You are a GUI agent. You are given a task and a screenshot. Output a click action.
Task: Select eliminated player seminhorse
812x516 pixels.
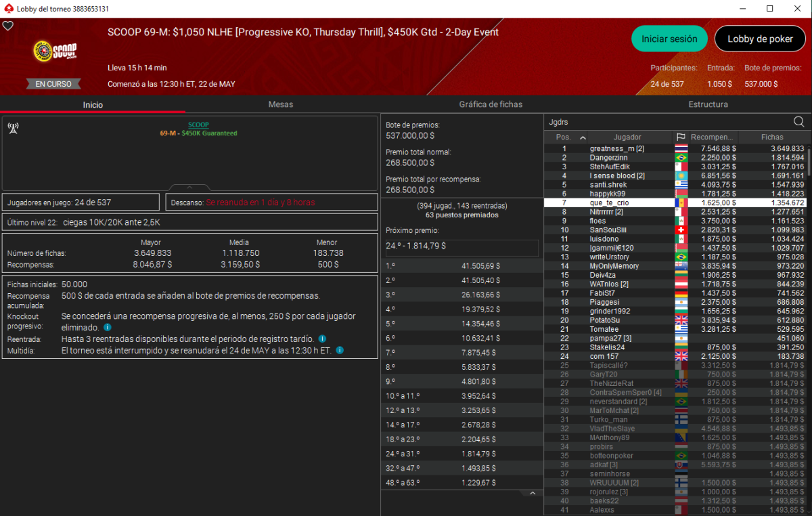coord(675,473)
